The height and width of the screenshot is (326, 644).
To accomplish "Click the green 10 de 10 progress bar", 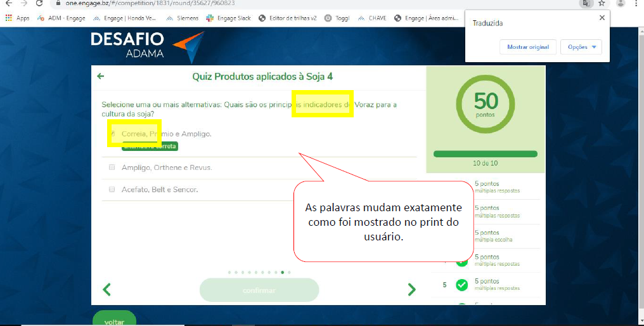I will [x=486, y=153].
